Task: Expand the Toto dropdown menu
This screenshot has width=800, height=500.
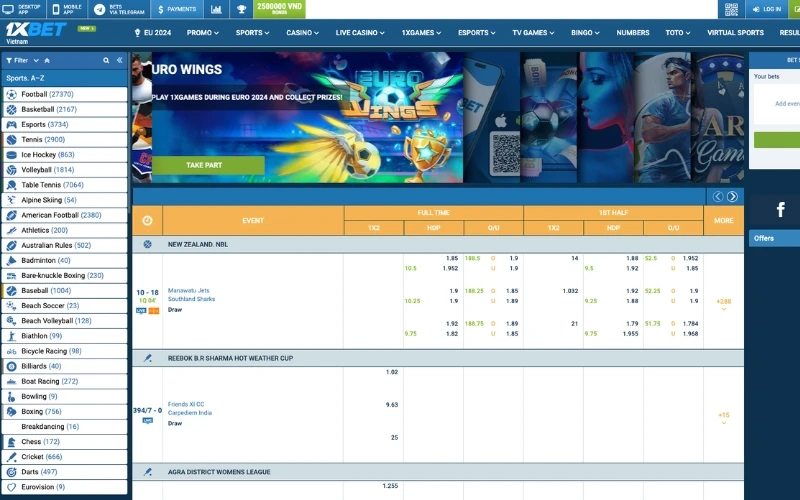Action: click(x=678, y=33)
